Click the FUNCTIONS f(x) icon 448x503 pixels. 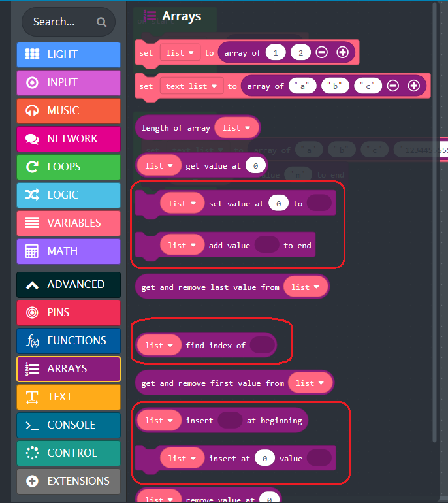(33, 340)
